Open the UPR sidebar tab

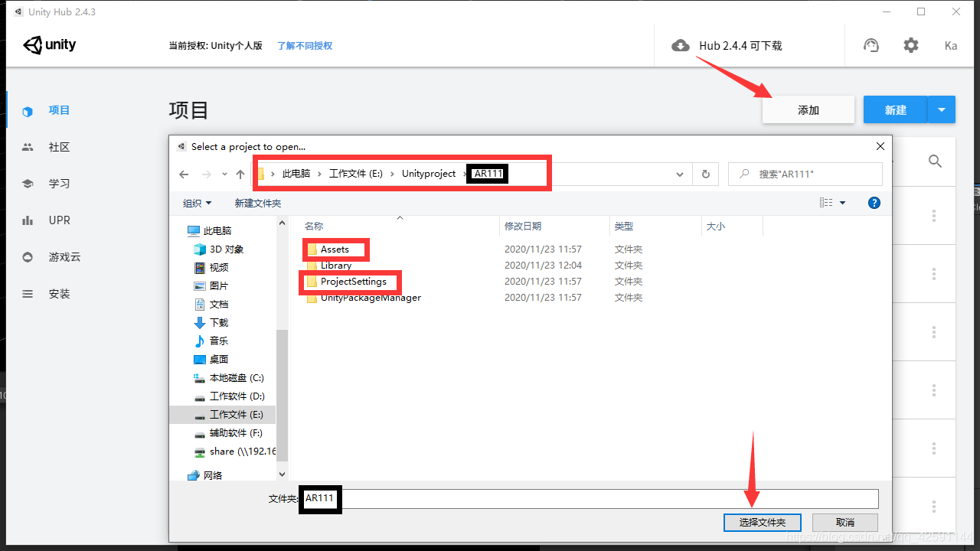pos(59,220)
